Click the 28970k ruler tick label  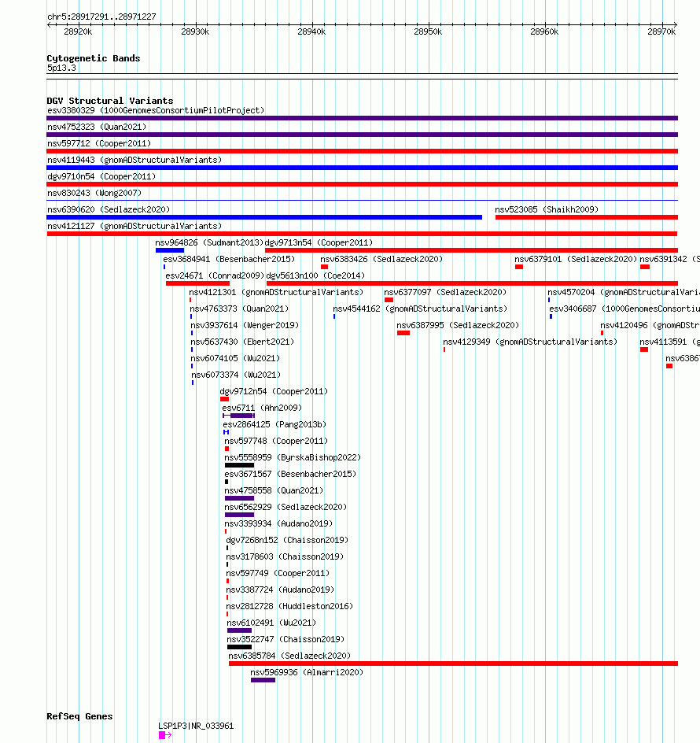pyautogui.click(x=661, y=31)
